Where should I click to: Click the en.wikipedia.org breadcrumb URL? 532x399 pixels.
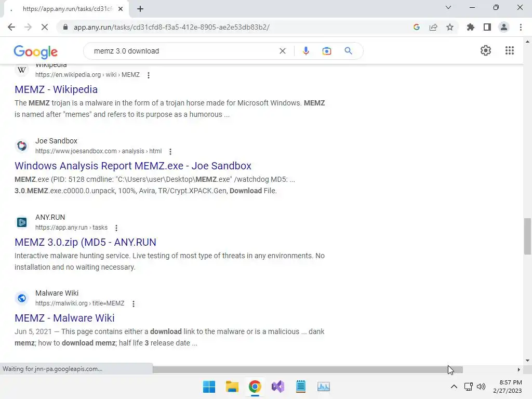(87, 75)
